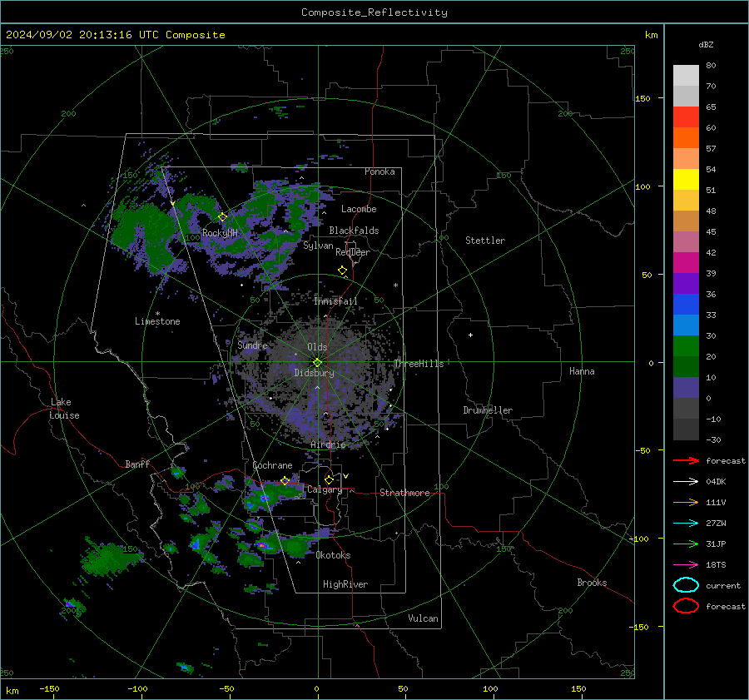Select the blue 36 dBZ color swatch

tap(686, 305)
